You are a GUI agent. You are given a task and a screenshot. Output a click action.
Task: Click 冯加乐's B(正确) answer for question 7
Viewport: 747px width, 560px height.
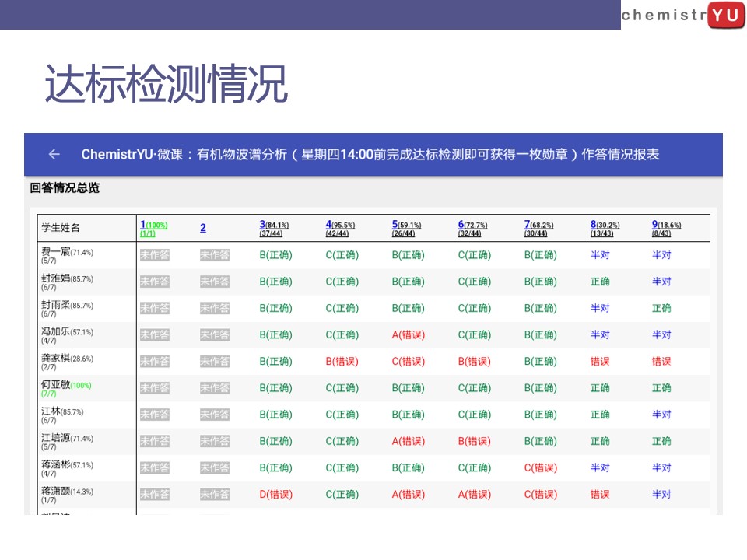pyautogui.click(x=541, y=334)
